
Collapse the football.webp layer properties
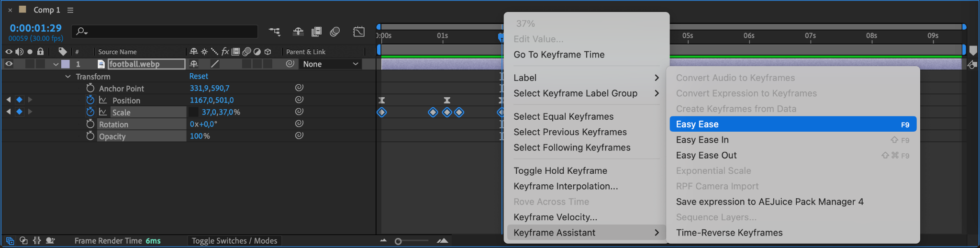(56, 64)
